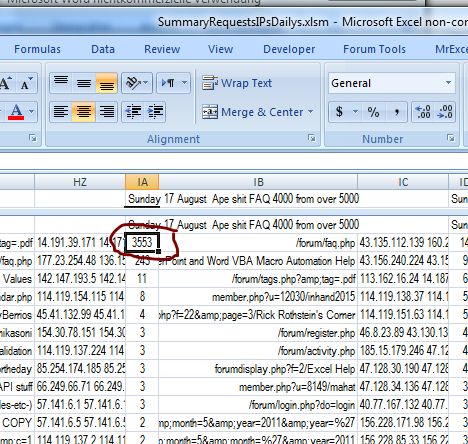Apply the red font color A
The image size is (468, 444).
tap(16, 112)
